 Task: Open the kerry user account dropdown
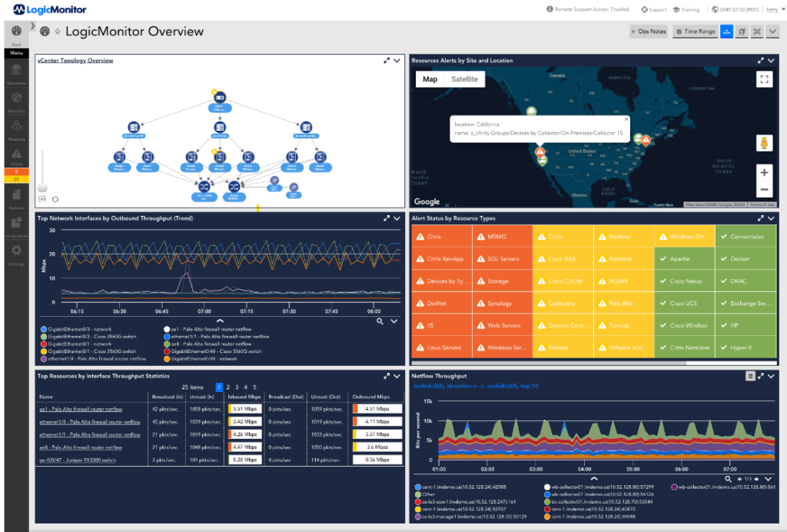(x=772, y=10)
